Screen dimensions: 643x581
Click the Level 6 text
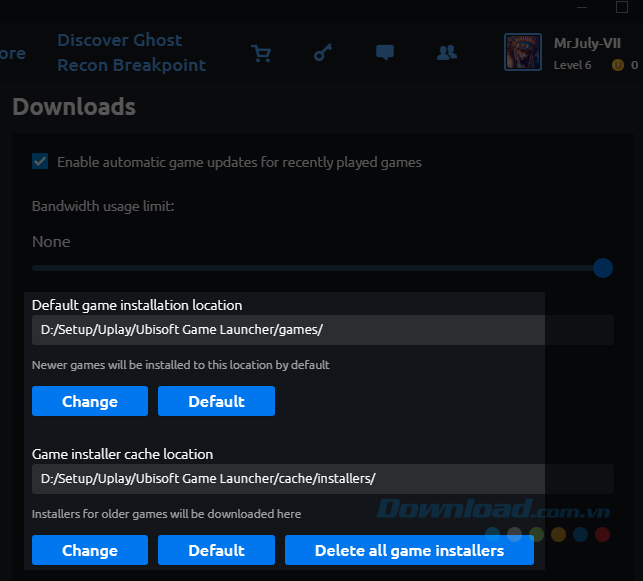pos(572,65)
